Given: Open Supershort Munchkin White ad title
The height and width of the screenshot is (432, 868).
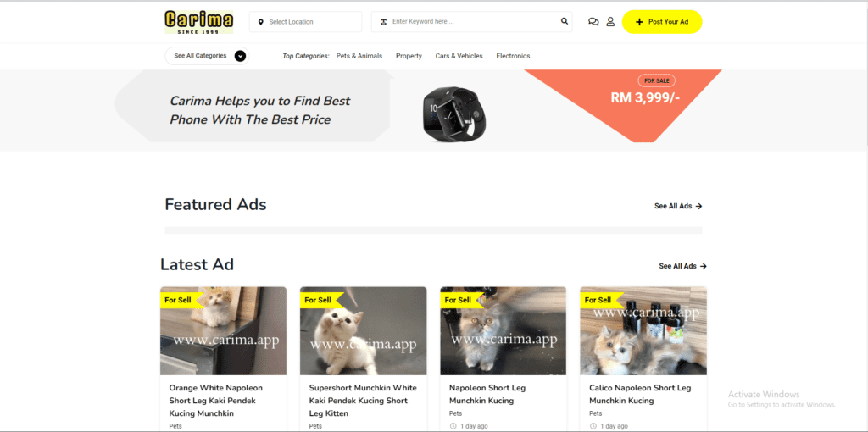Looking at the screenshot, I should 363,401.
